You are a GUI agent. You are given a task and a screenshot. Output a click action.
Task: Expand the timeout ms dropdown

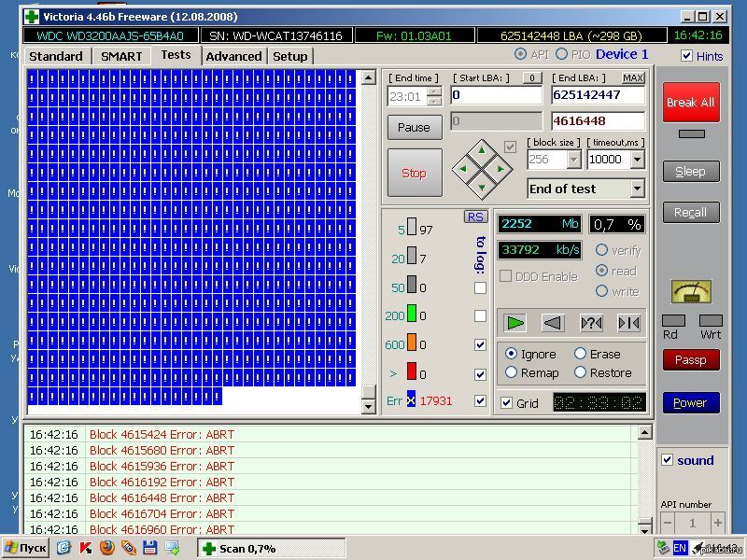(637, 160)
